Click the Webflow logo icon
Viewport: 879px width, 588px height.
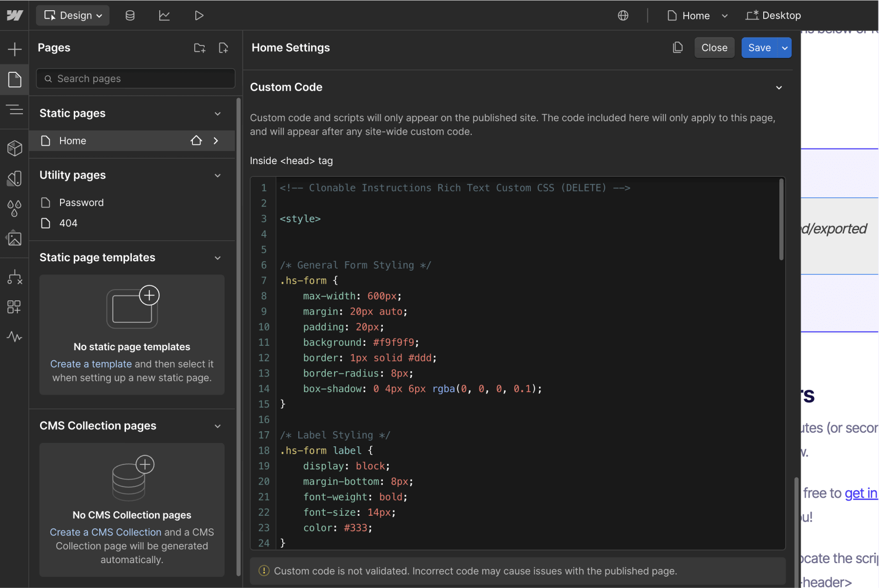pyautogui.click(x=15, y=16)
